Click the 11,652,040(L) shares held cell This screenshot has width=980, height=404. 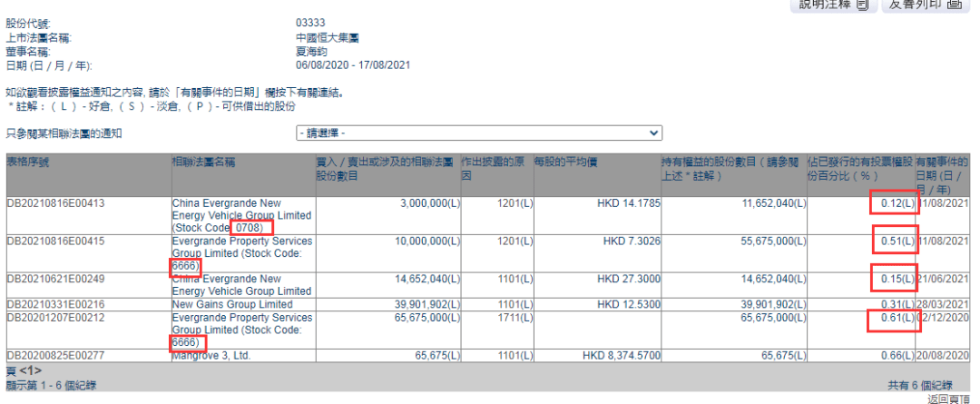pyautogui.click(x=774, y=203)
